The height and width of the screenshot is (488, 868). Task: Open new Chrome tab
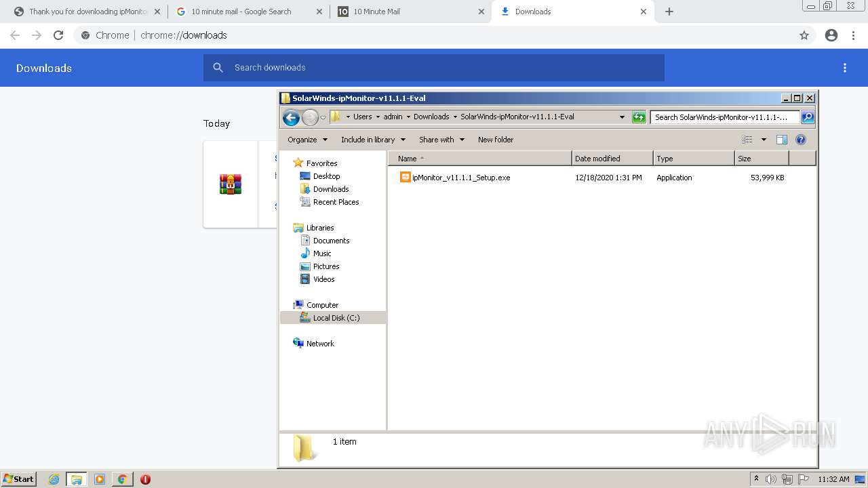click(x=669, y=12)
